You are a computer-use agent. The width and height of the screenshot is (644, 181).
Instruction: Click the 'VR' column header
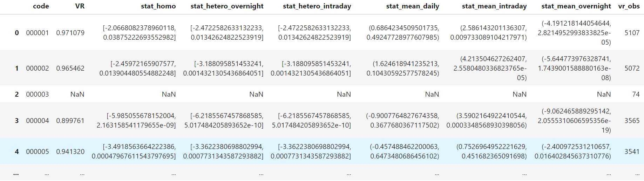pos(80,6)
